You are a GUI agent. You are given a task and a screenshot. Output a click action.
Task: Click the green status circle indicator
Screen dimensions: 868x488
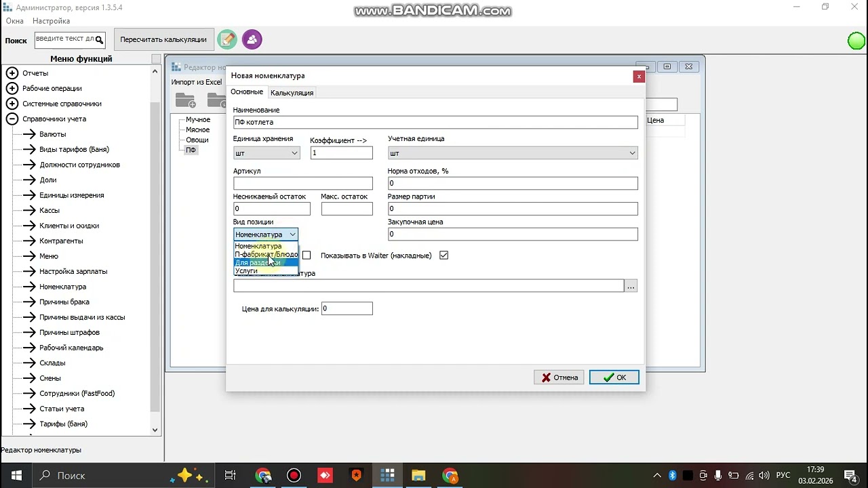(x=856, y=41)
